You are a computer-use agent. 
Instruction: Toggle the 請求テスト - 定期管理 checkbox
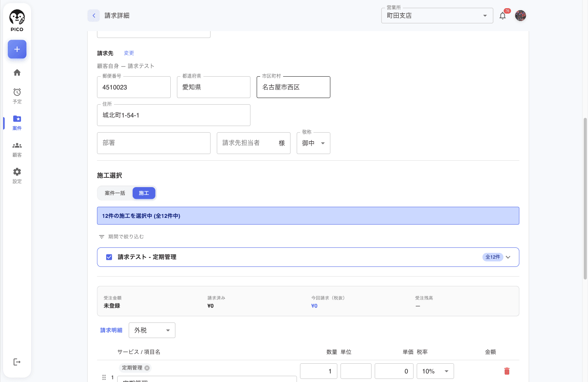[x=109, y=257]
